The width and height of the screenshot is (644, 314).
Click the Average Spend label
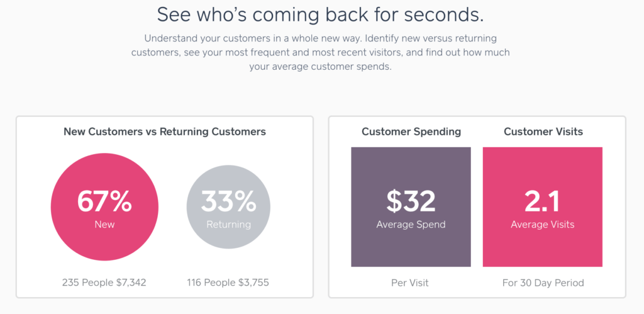point(411,225)
